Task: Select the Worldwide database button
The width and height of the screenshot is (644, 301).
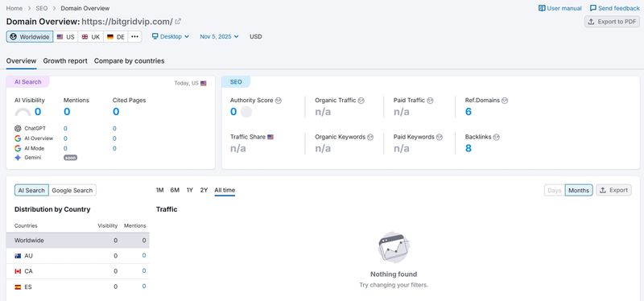Action: pos(30,36)
